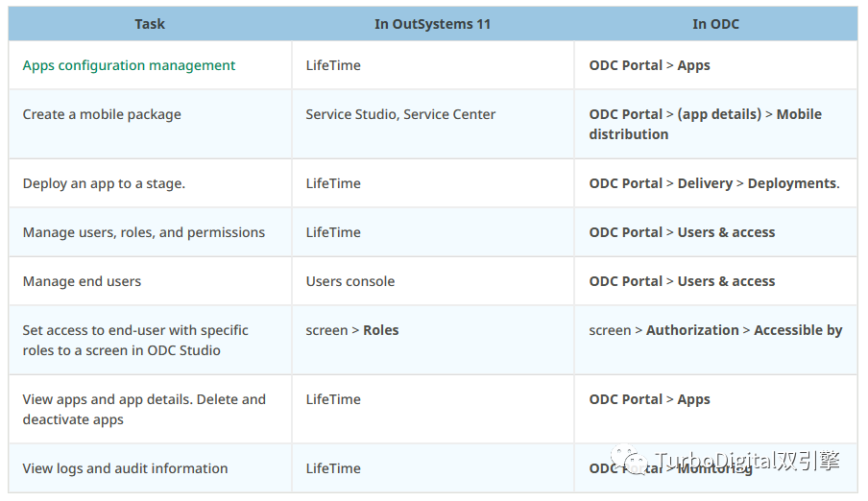The width and height of the screenshot is (868, 501).
Task: Select the Manage users, roles, and permissions cell
Action: tap(144, 232)
